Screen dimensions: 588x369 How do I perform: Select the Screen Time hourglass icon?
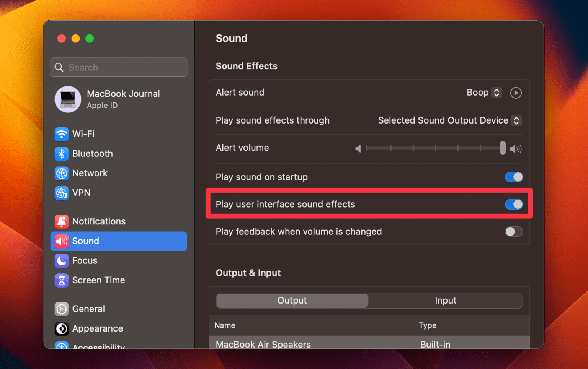pos(62,280)
